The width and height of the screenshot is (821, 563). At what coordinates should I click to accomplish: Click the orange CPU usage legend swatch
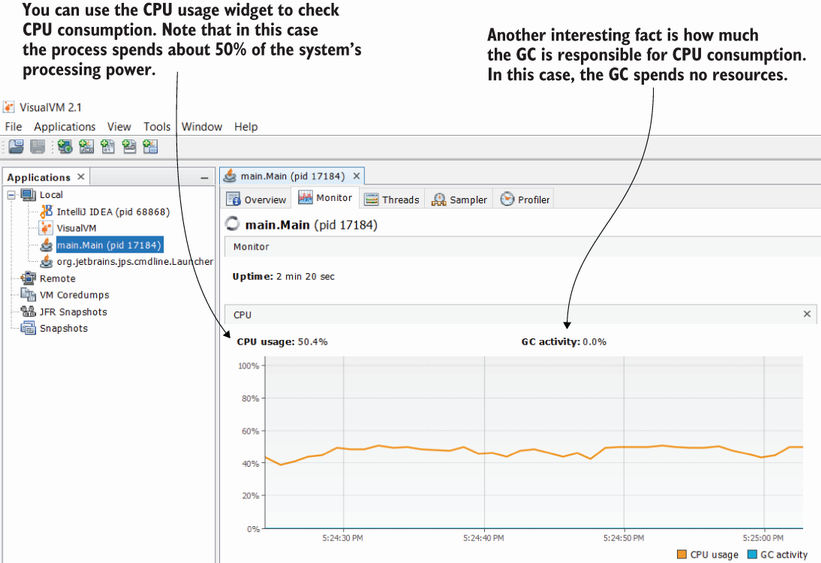682,554
